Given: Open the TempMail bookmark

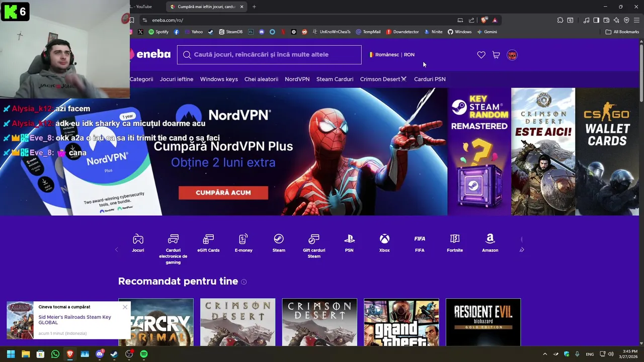Looking at the screenshot, I should [368, 32].
